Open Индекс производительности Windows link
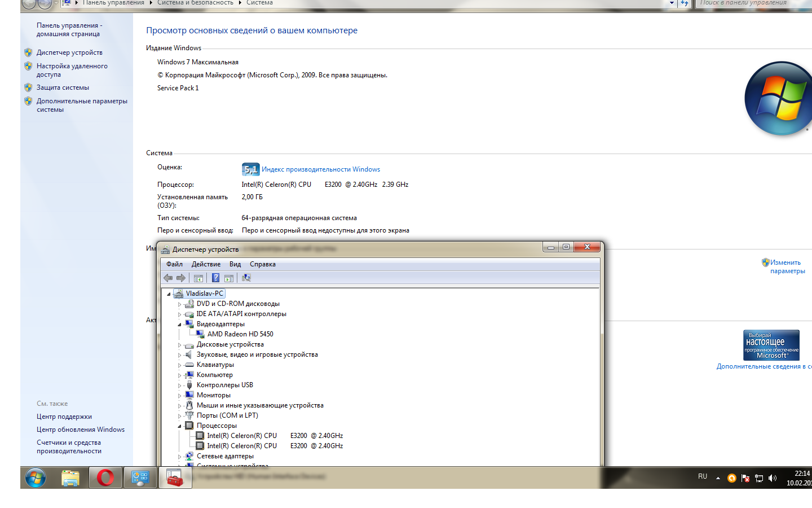The image size is (812, 508). (x=321, y=169)
